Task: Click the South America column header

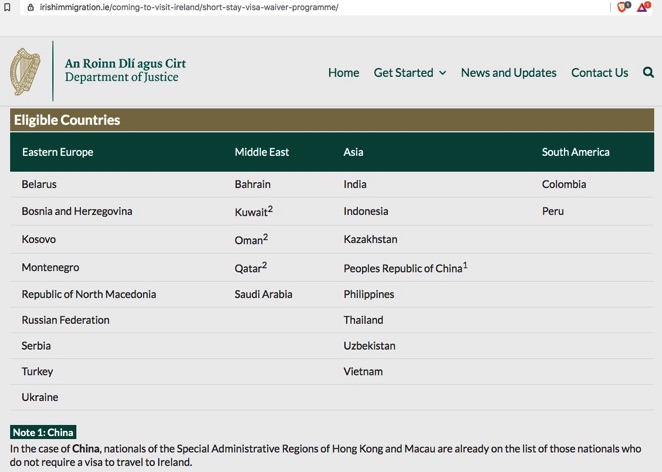Action: pyautogui.click(x=575, y=152)
